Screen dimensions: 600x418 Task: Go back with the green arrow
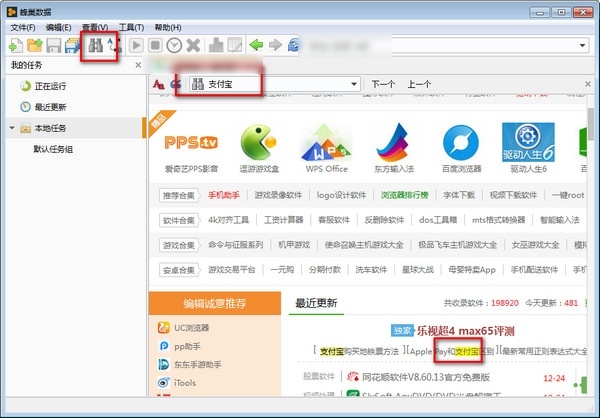256,45
